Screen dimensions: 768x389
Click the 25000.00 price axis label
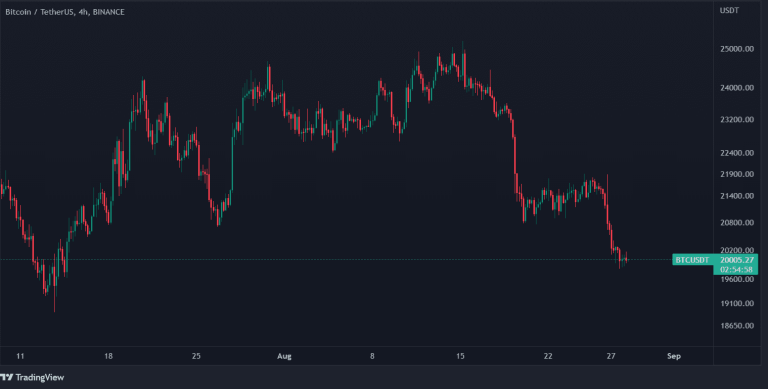tap(737, 49)
